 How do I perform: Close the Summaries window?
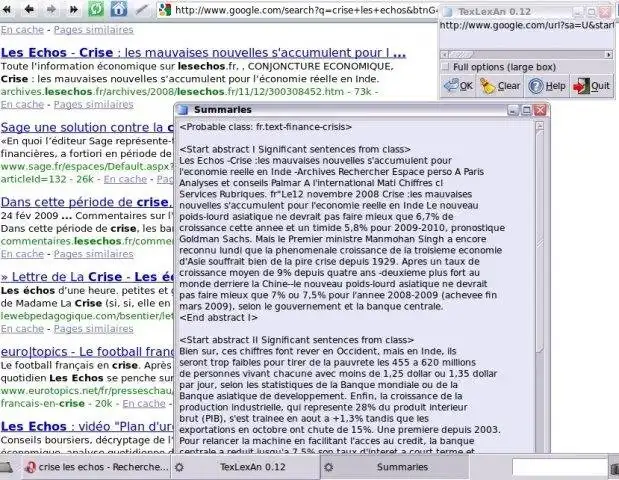coord(540,110)
